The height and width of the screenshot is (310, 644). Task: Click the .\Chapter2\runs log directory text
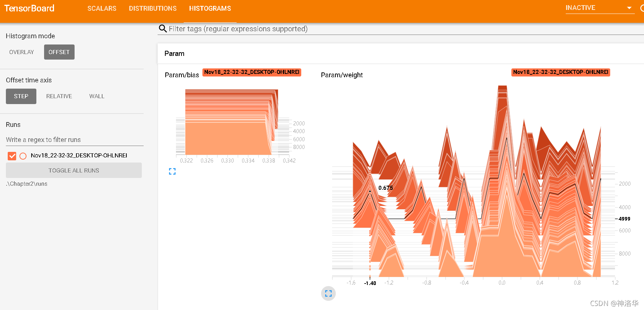27,184
